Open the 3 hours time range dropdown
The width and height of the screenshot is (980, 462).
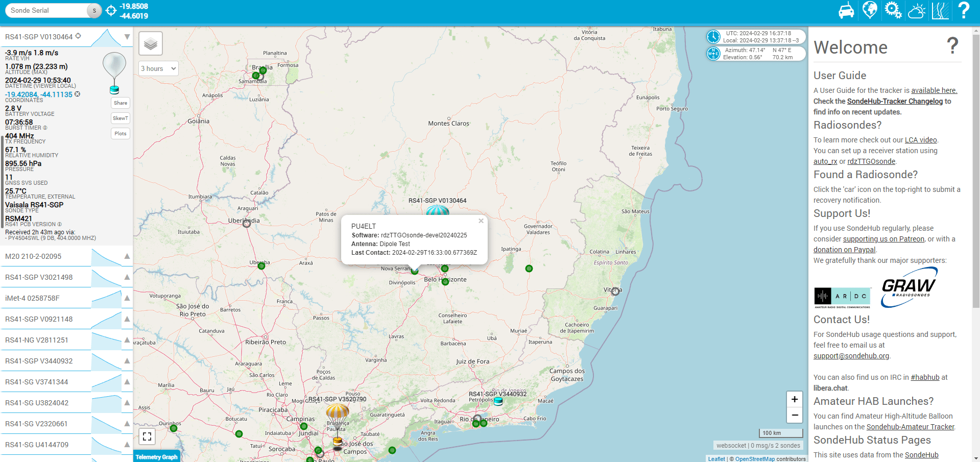[159, 68]
